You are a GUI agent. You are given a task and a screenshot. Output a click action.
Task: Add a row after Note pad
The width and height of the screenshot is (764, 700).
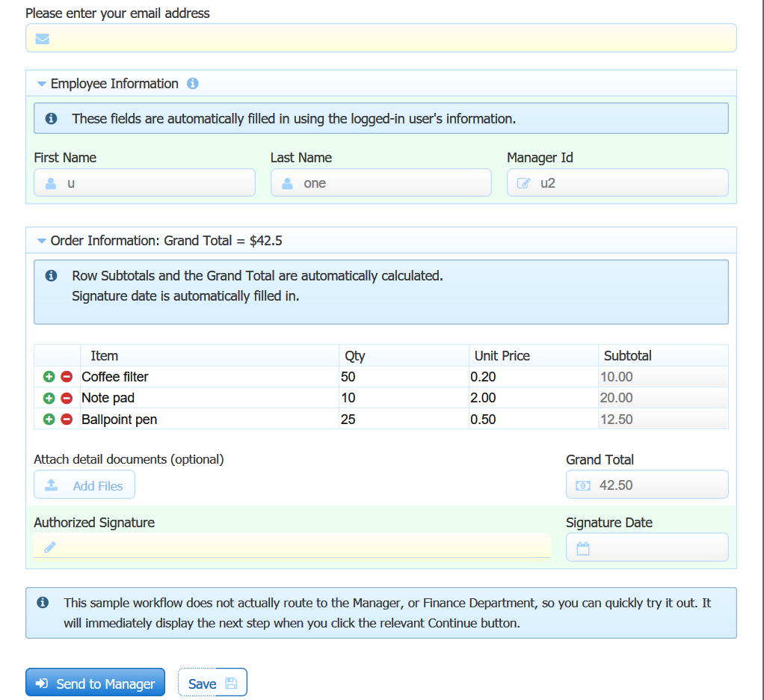49,399
